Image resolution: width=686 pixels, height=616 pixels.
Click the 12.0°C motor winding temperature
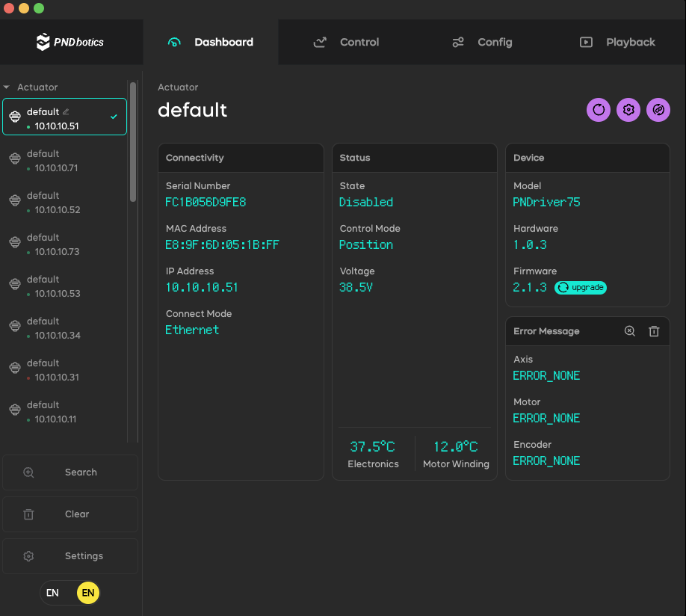[x=456, y=446]
